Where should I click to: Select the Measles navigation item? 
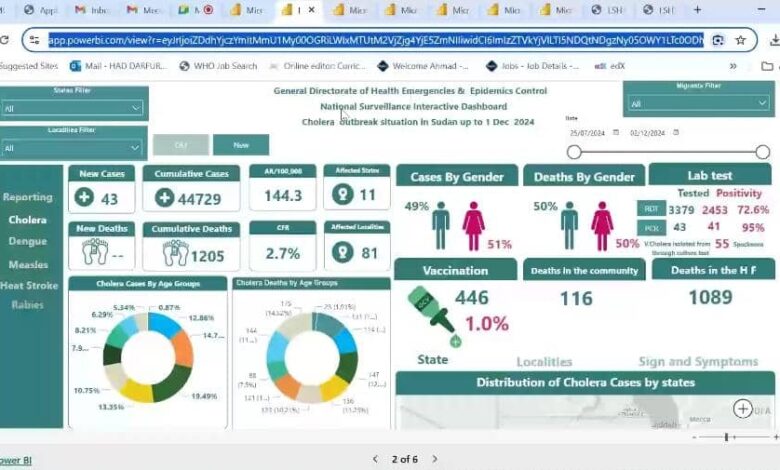click(x=28, y=264)
